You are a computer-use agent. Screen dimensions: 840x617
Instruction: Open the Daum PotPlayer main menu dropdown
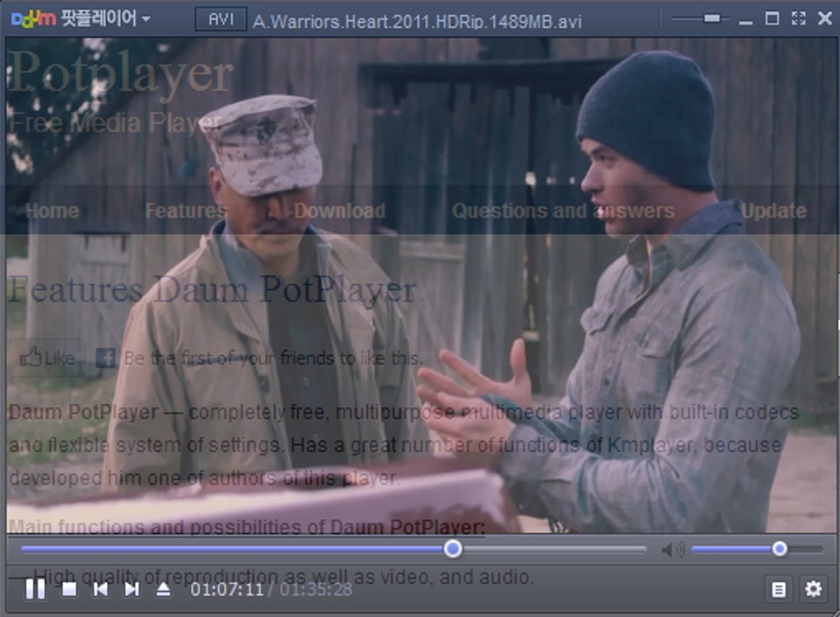(x=81, y=19)
